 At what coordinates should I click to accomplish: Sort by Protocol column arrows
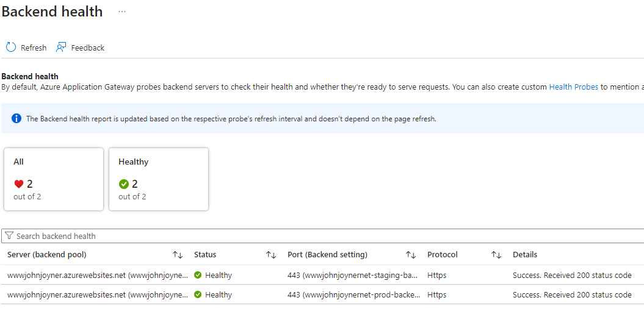click(496, 255)
